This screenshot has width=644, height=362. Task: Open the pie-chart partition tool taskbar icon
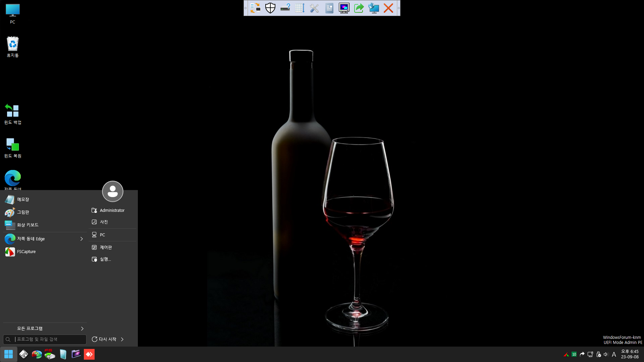[37, 354]
